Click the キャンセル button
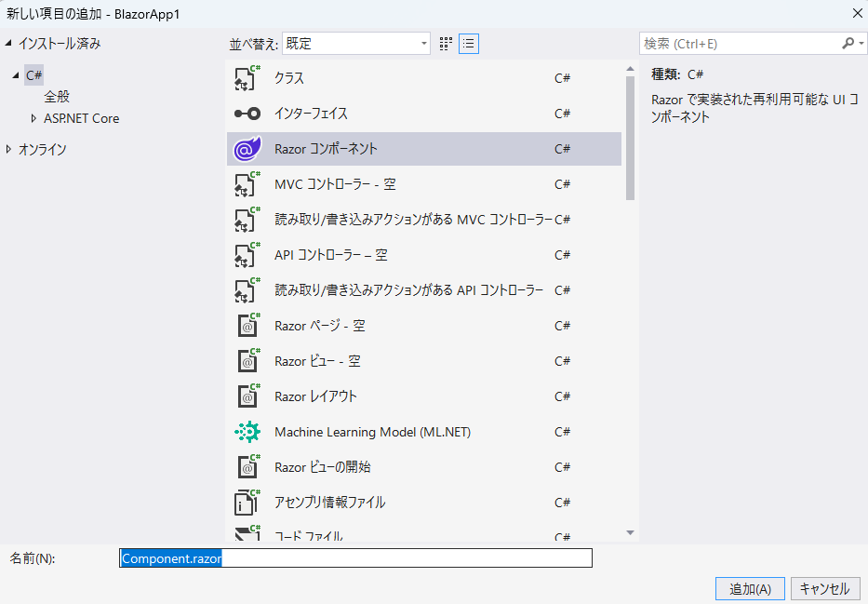This screenshot has width=868, height=604. click(824, 589)
